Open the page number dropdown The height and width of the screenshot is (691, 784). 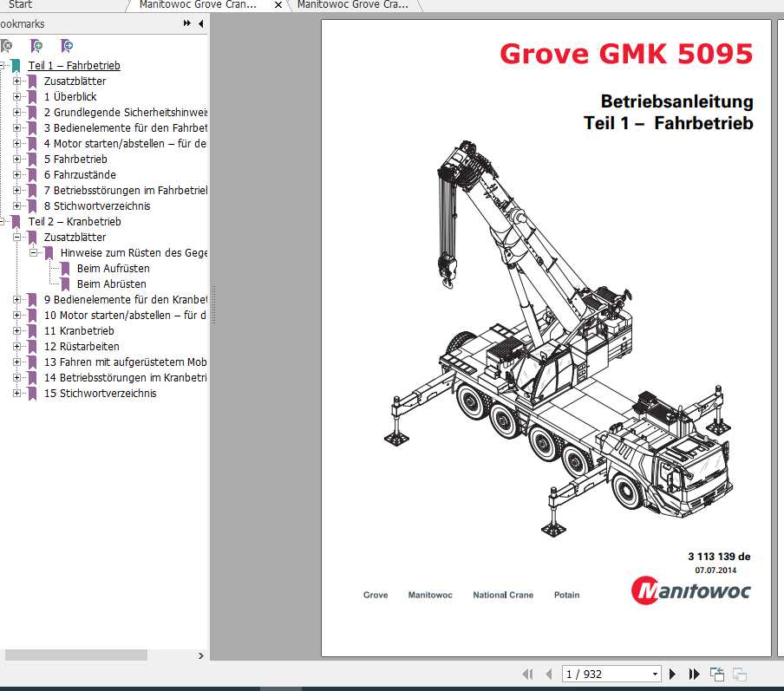pos(657,674)
